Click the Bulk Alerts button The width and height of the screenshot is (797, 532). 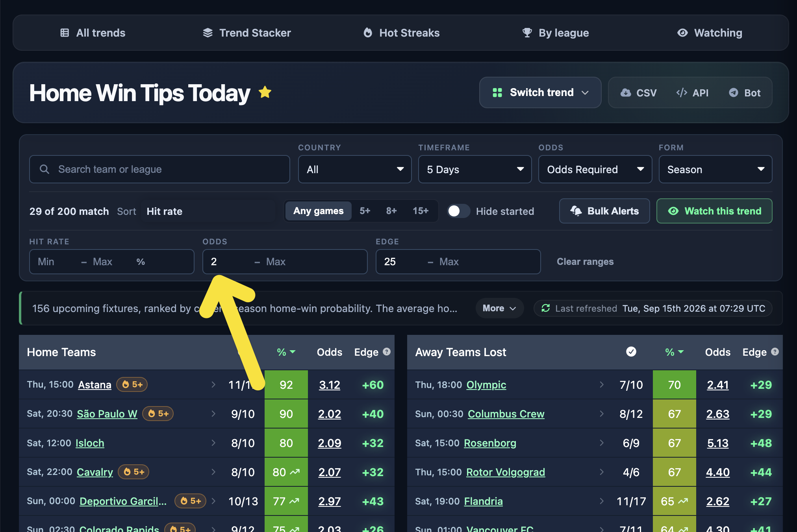click(604, 211)
